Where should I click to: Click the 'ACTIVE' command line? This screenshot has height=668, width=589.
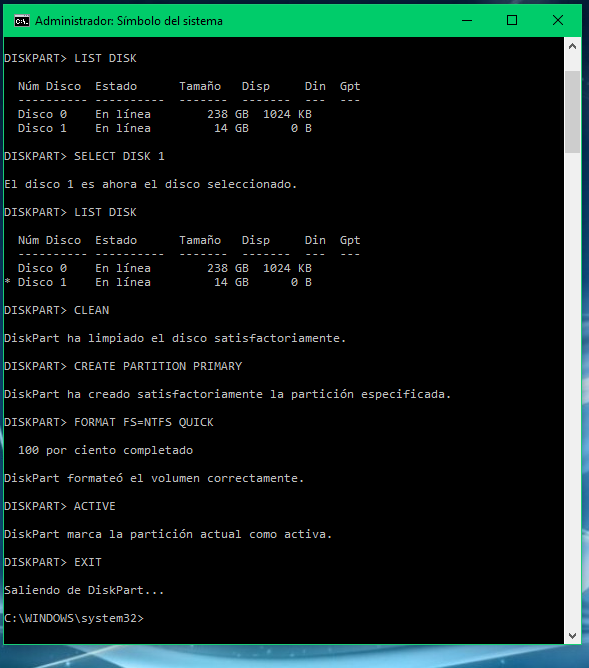60,506
